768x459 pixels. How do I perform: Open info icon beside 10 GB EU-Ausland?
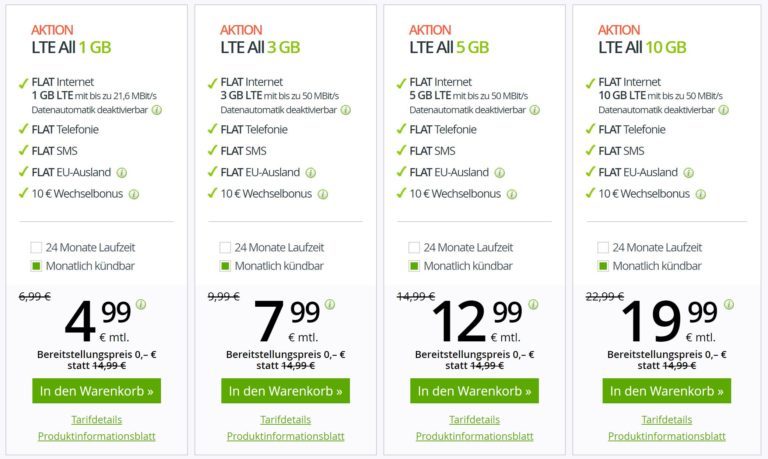coord(689,172)
